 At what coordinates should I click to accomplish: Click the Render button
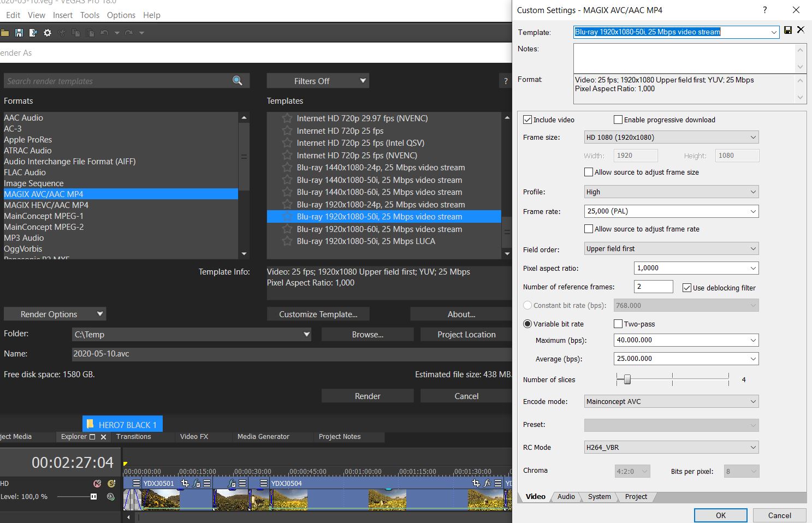(368, 396)
